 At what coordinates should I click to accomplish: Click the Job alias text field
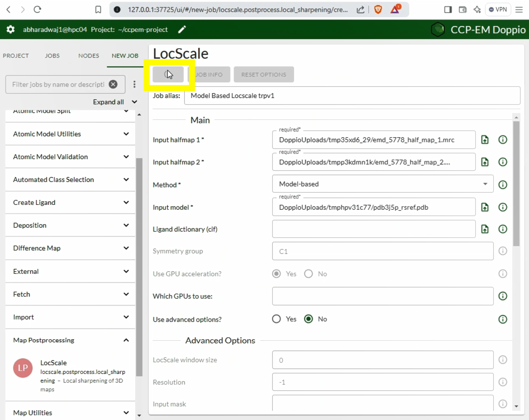coord(351,96)
